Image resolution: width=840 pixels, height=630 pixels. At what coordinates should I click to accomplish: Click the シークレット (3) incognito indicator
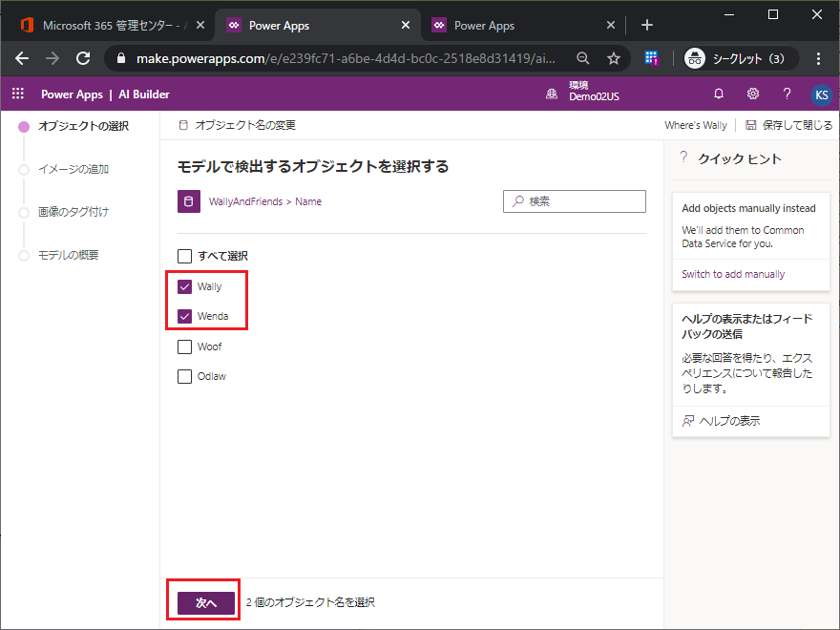point(741,58)
